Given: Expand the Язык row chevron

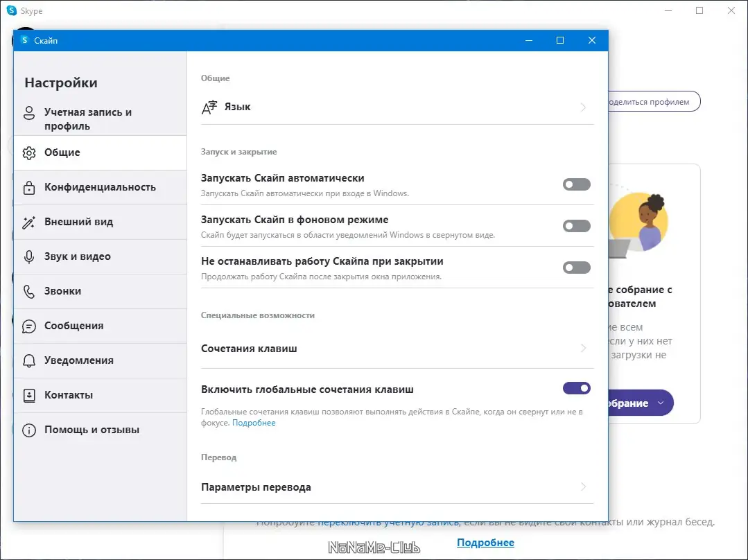Looking at the screenshot, I should click(x=584, y=107).
